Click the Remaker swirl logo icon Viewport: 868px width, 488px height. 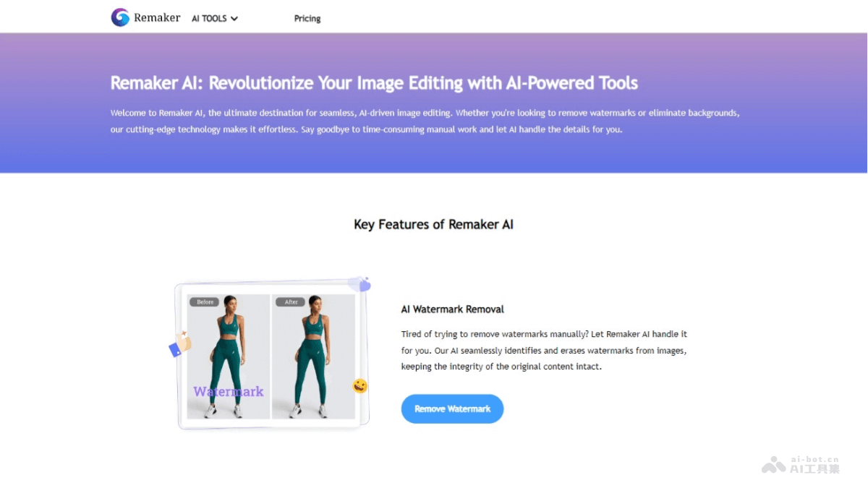(x=120, y=17)
